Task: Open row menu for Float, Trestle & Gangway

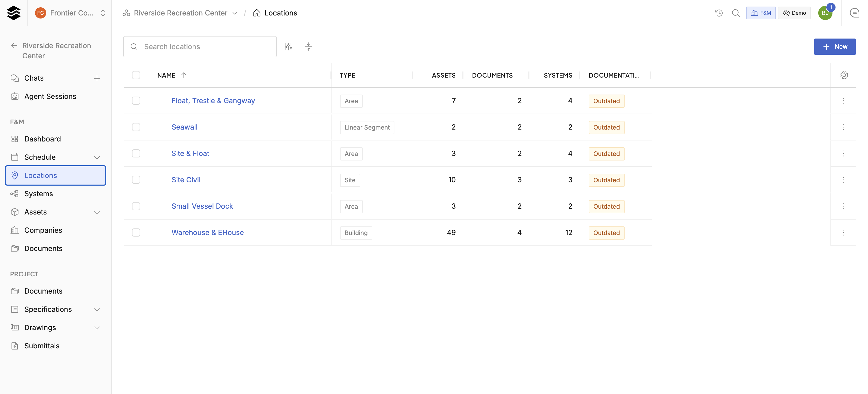Action: point(844,101)
